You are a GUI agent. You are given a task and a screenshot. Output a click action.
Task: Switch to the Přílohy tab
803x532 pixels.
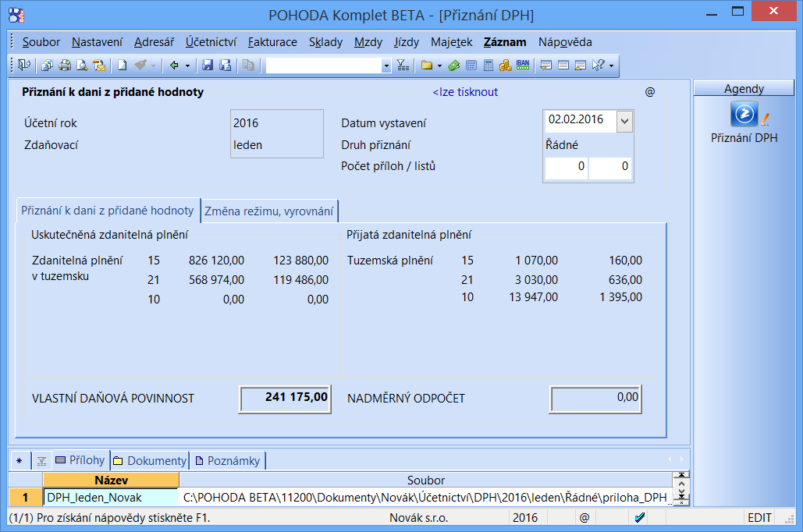pos(80,460)
